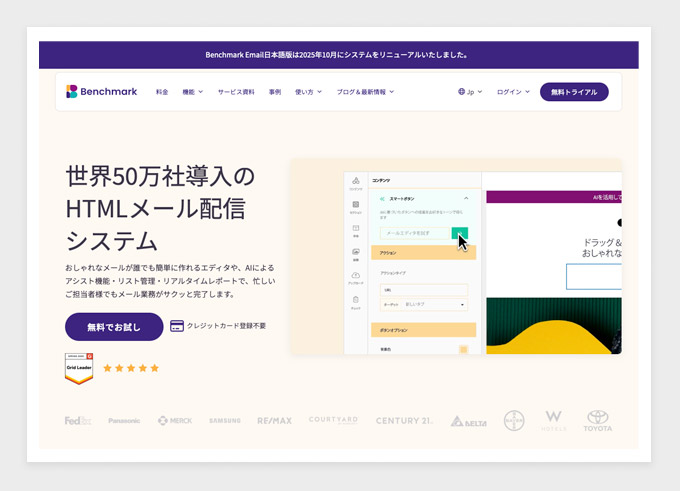The image size is (680, 491).
Task: Click the globe language icon
Action: coord(461,92)
